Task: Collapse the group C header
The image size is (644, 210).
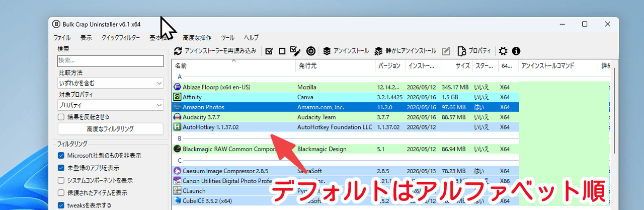Action: [x=180, y=160]
